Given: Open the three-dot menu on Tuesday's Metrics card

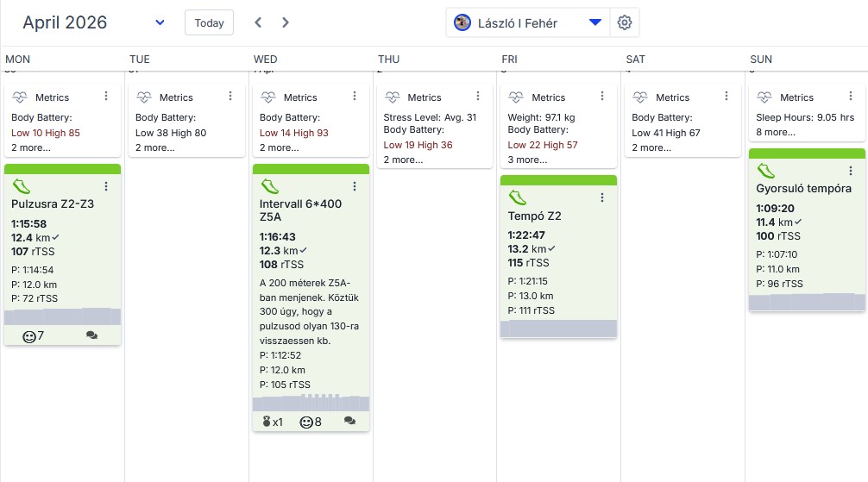Looking at the screenshot, I should [230, 97].
